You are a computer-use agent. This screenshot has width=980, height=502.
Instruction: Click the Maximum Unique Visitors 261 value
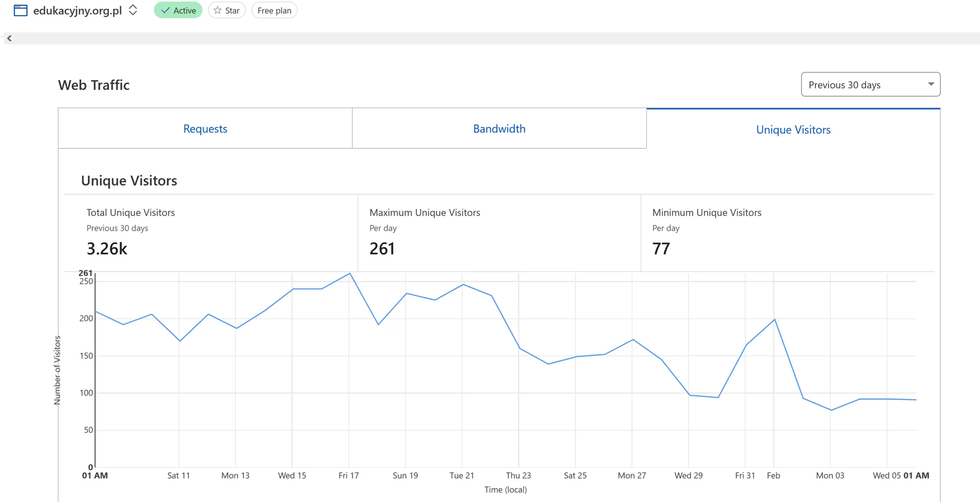pos(382,249)
